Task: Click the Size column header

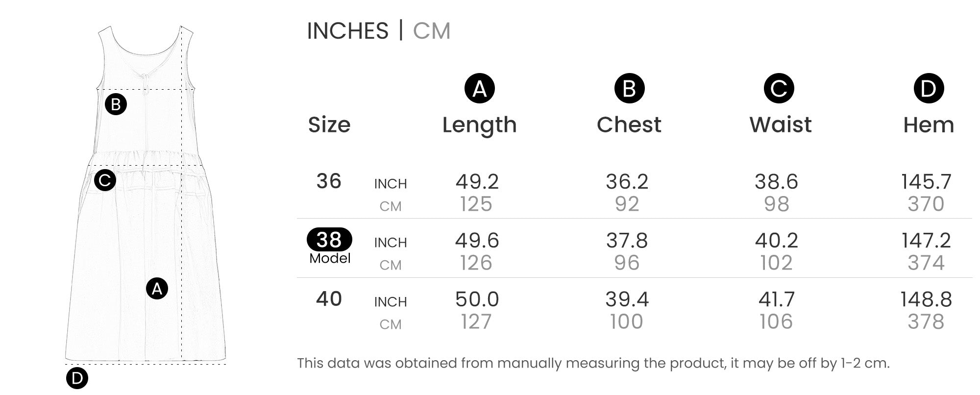Action: (329, 125)
